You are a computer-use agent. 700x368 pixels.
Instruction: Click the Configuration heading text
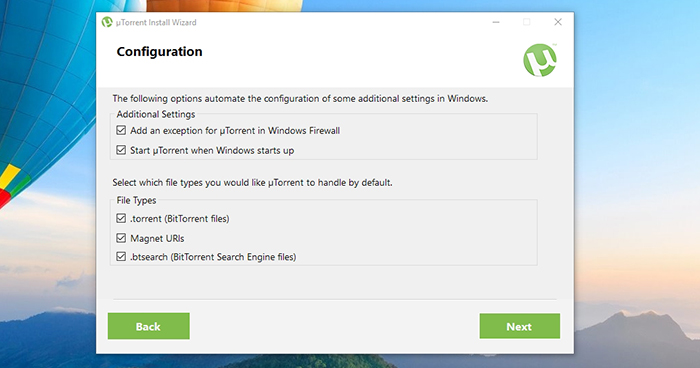point(159,52)
